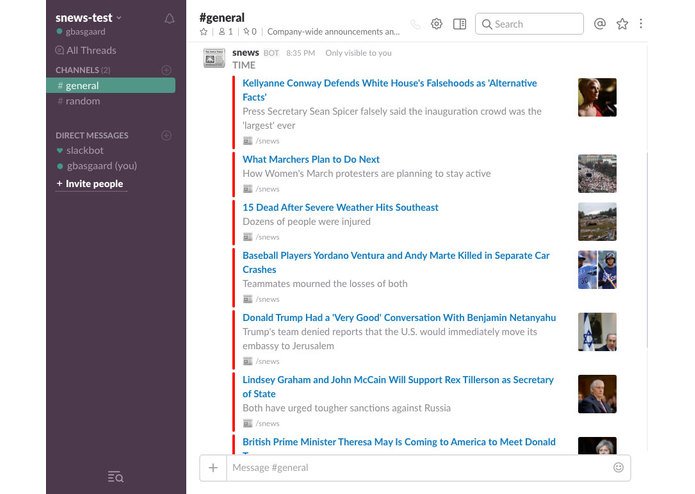The image size is (695, 494).
Task: Open the emoji picker smiley
Action: (618, 467)
